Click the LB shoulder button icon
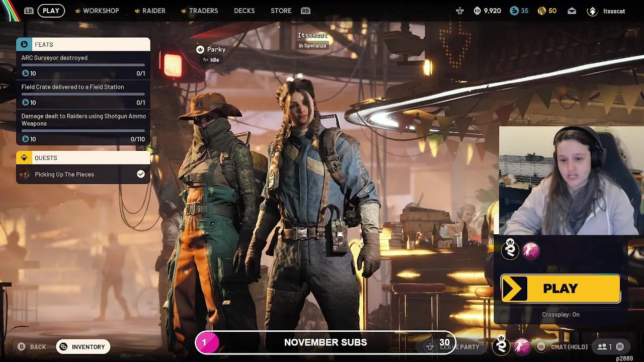 pyautogui.click(x=29, y=11)
